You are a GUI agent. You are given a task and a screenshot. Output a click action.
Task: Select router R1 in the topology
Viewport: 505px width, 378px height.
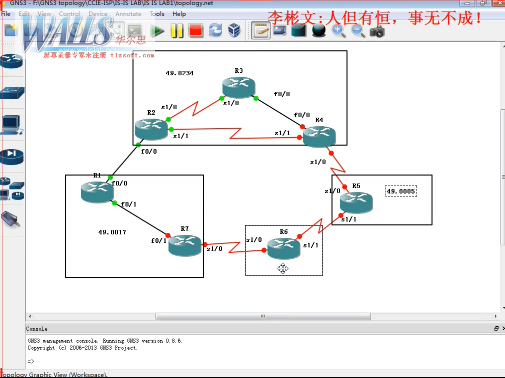tap(97, 192)
